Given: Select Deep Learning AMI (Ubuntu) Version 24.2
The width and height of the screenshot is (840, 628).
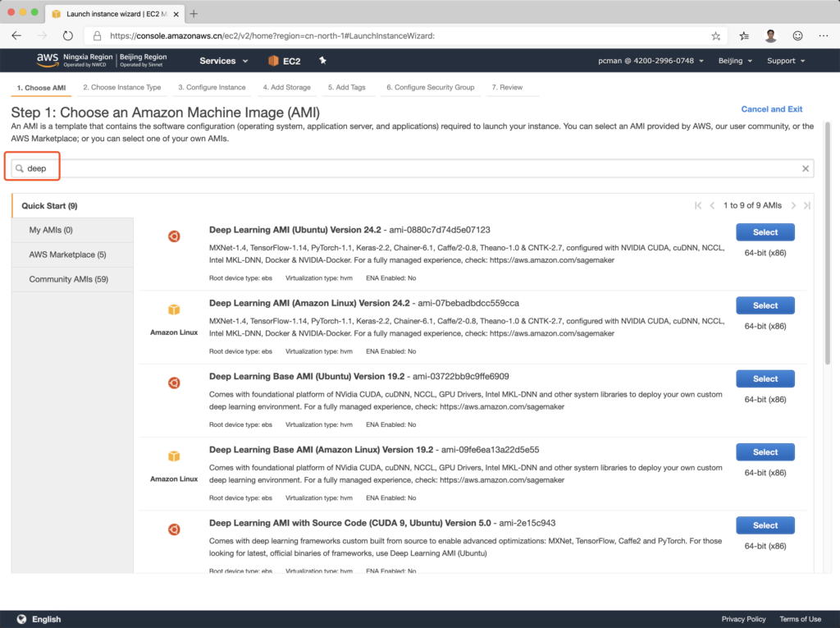Looking at the screenshot, I should (x=765, y=232).
